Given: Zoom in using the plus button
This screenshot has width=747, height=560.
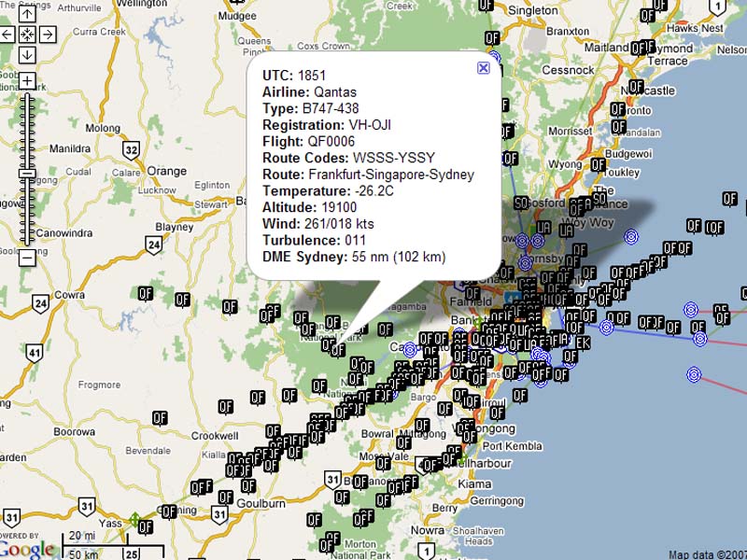Looking at the screenshot, I should (27, 81).
